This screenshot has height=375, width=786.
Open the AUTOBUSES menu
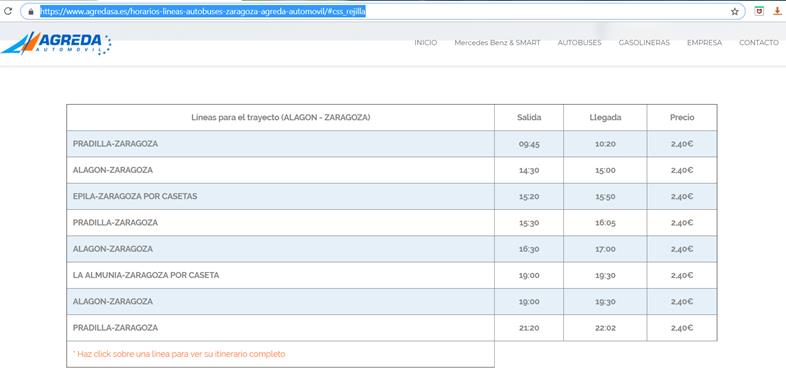point(579,43)
